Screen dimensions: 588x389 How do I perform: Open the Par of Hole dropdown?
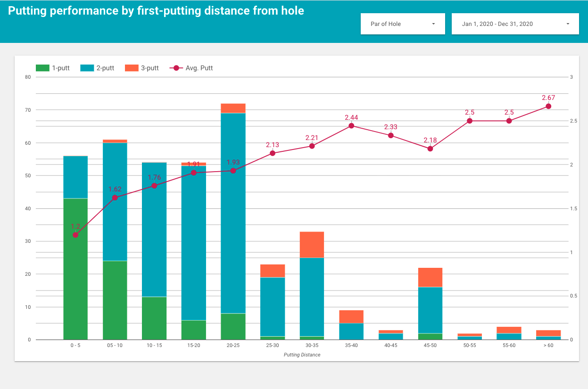(403, 24)
